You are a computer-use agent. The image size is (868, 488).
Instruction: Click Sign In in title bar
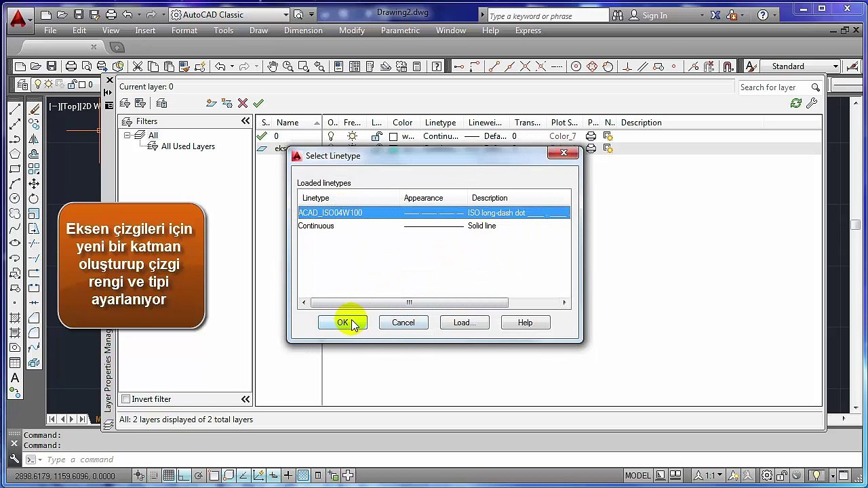click(654, 15)
